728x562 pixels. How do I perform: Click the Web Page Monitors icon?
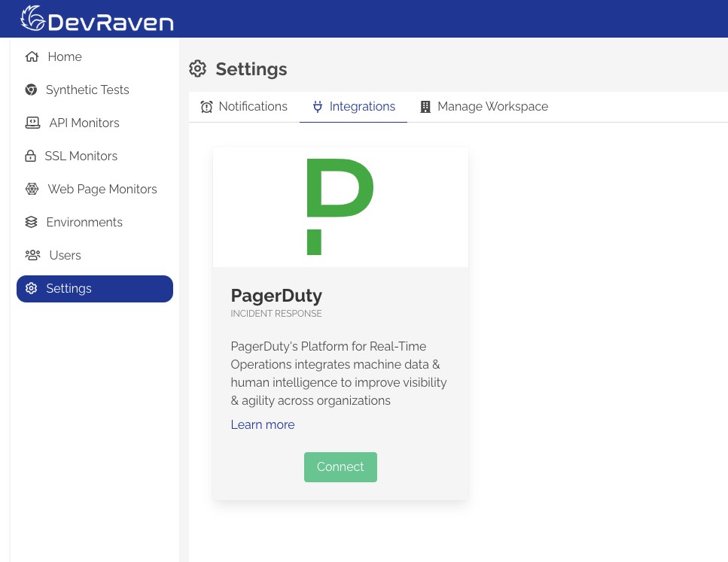point(32,189)
